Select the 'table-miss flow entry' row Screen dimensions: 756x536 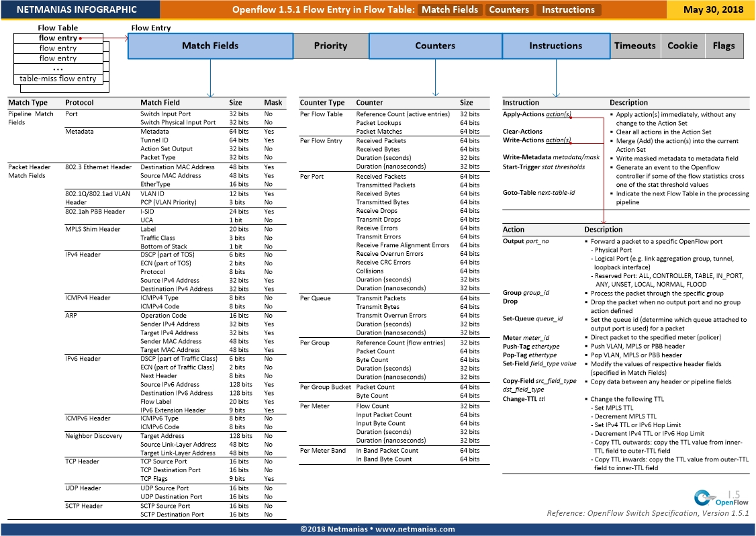tap(58, 79)
